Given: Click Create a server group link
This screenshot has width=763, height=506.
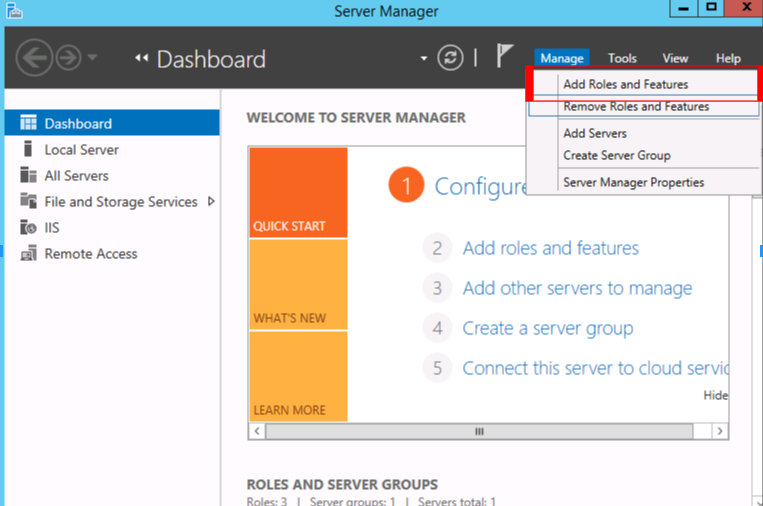Looking at the screenshot, I should [548, 328].
